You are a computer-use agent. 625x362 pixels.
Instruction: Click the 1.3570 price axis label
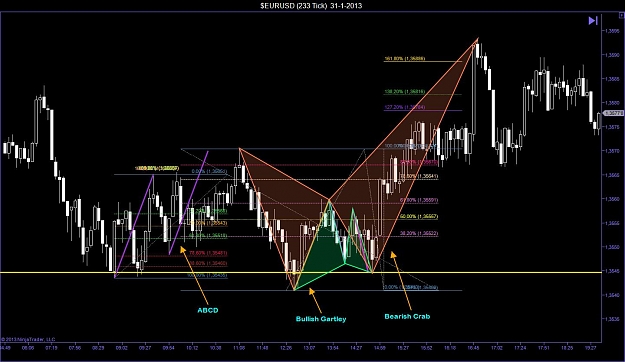pyautogui.click(x=613, y=151)
